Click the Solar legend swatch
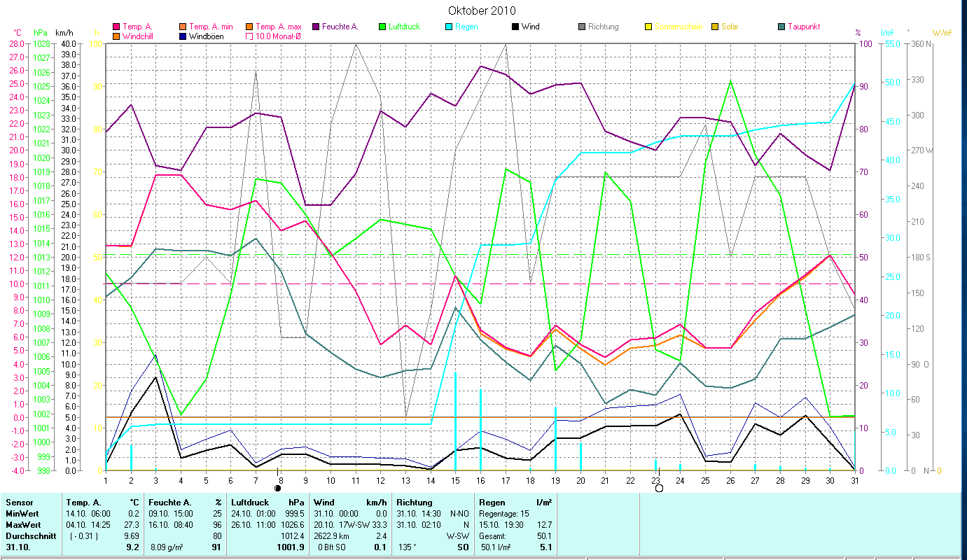 coord(715,27)
